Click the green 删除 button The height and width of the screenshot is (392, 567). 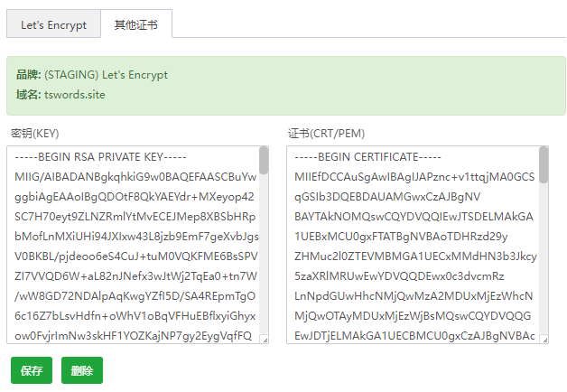[82, 370]
